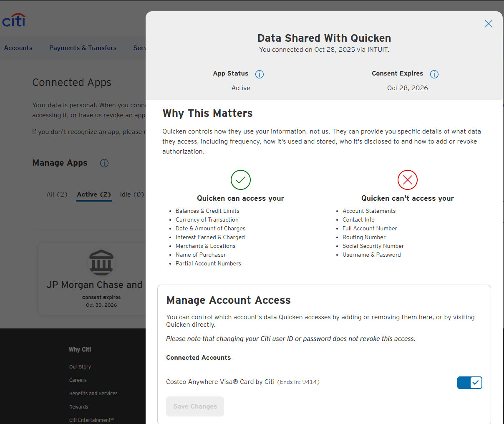Click the Data Shared With Quicken title
Viewport: 504px width, 424px height.
point(324,38)
